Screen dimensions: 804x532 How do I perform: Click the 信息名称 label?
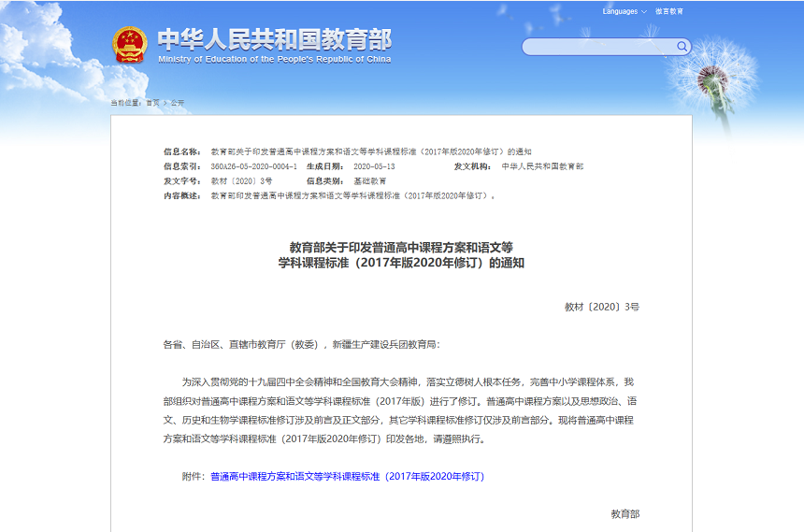[x=182, y=151]
